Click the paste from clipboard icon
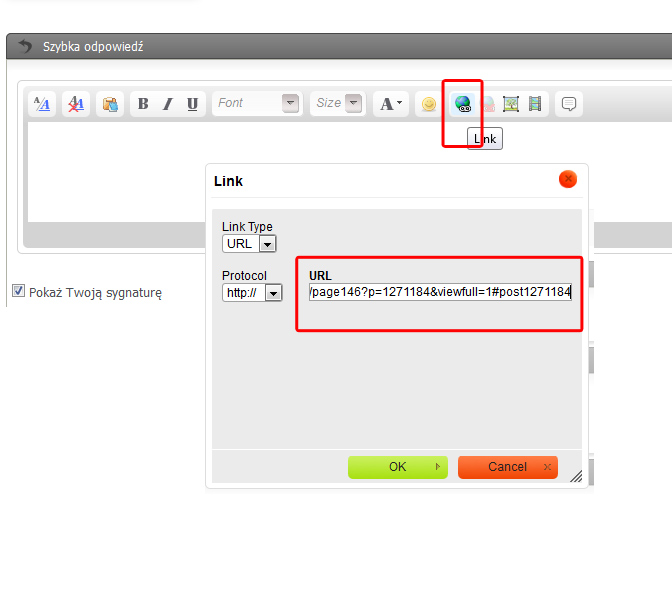 point(110,104)
